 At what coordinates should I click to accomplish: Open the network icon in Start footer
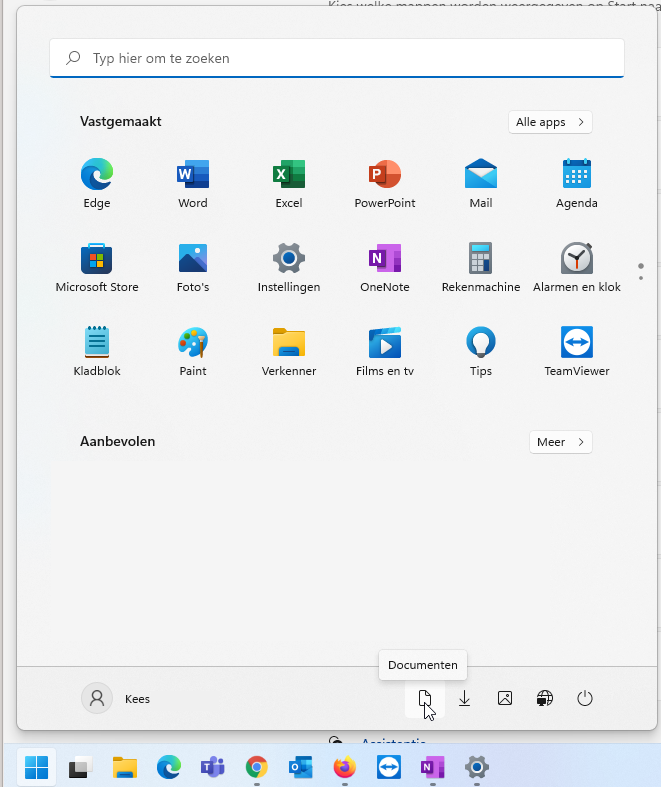click(x=545, y=698)
